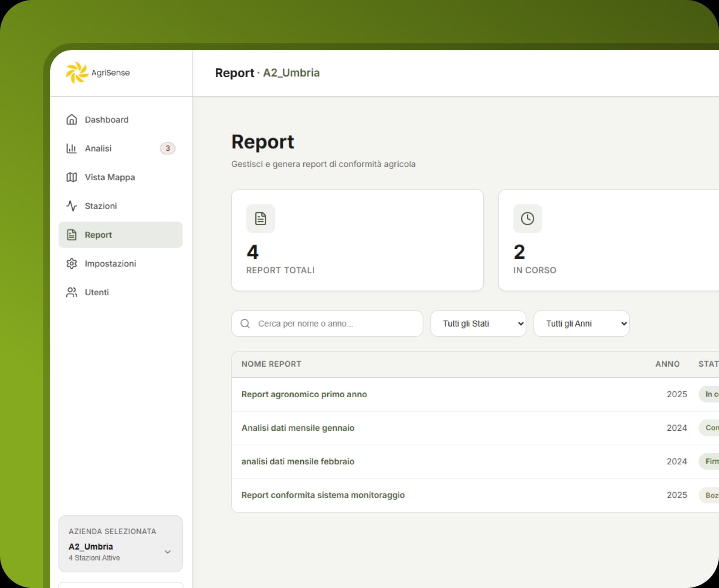Click the magnifier icon in search box
Image resolution: width=719 pixels, height=588 pixels.
245,324
